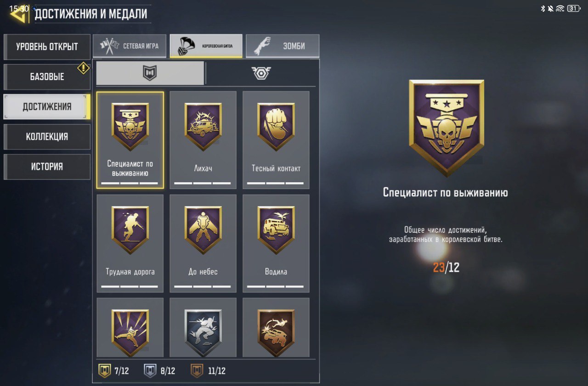Open the Зомби mode tab

283,46
